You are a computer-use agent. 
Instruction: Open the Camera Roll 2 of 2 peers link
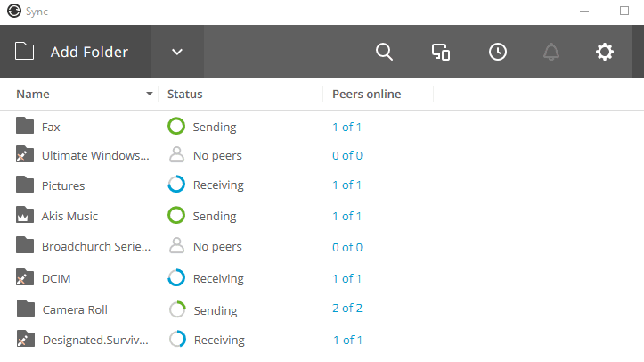pos(347,309)
